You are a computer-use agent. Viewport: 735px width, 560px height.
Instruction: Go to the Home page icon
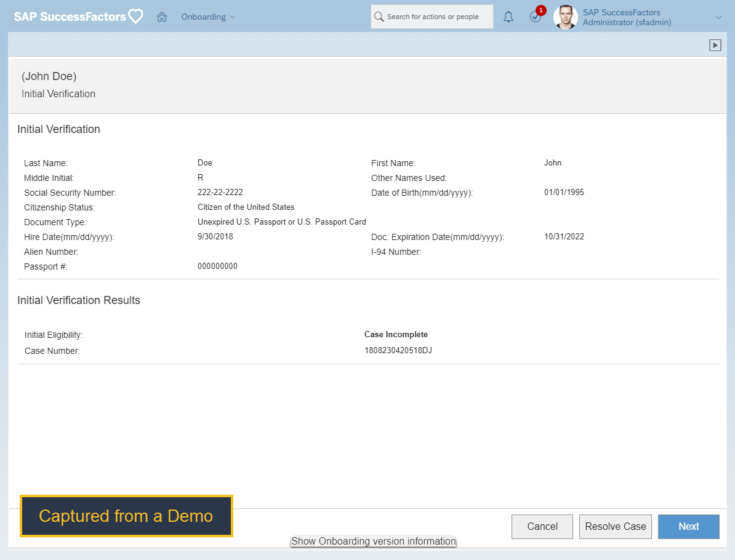click(162, 17)
